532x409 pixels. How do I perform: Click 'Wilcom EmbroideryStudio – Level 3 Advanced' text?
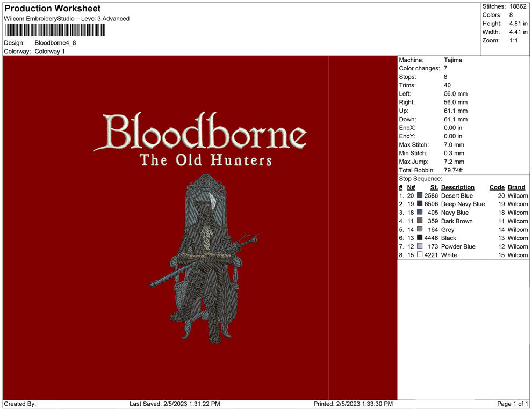(67, 19)
